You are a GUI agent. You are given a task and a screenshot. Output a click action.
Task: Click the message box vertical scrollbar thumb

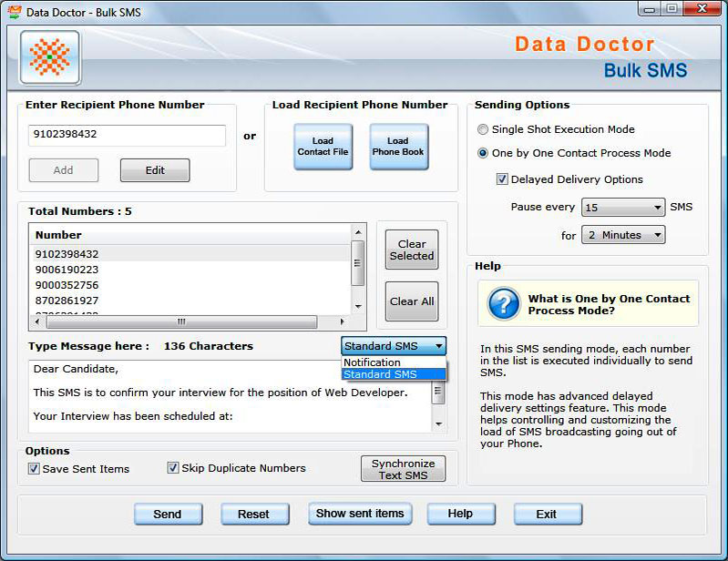438,393
